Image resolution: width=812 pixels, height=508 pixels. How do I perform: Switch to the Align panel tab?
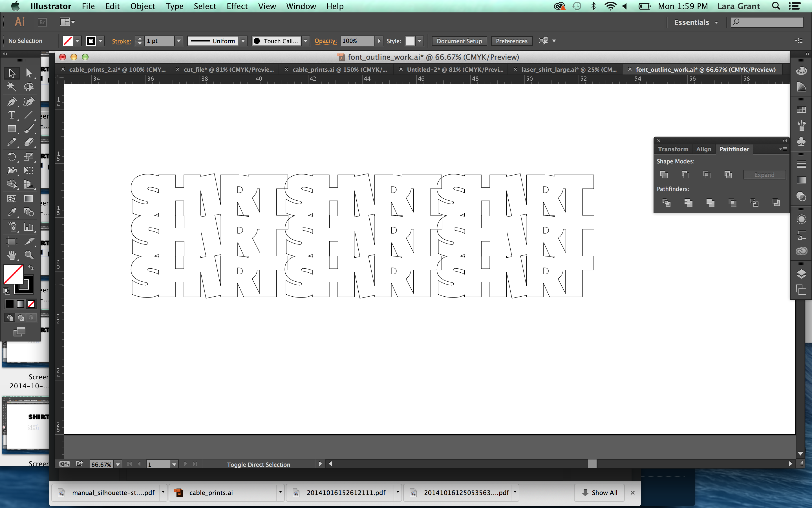pyautogui.click(x=704, y=149)
